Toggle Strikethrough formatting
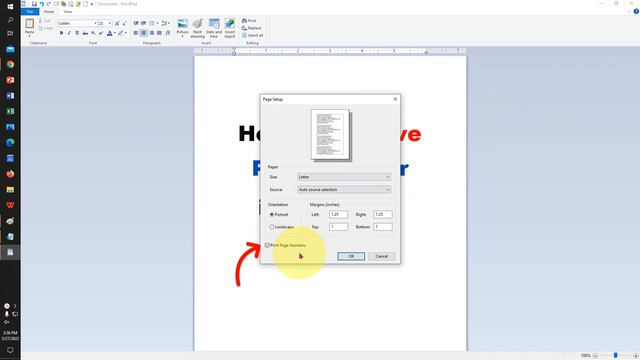This screenshot has width=640, height=360. 85,33
